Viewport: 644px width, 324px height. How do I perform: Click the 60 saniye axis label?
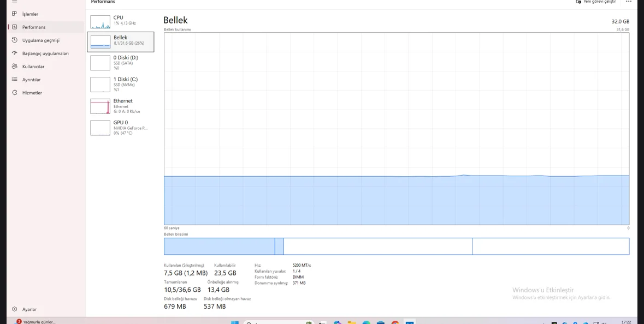[x=172, y=228]
